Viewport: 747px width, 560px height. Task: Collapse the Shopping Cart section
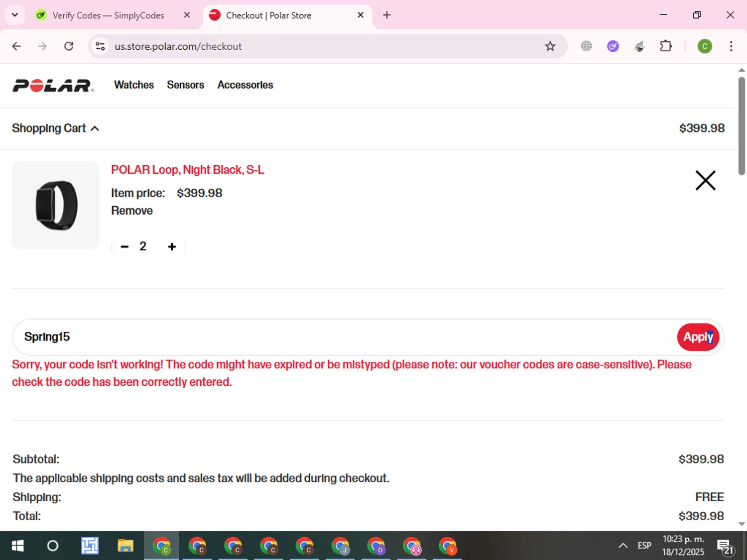[x=56, y=128]
